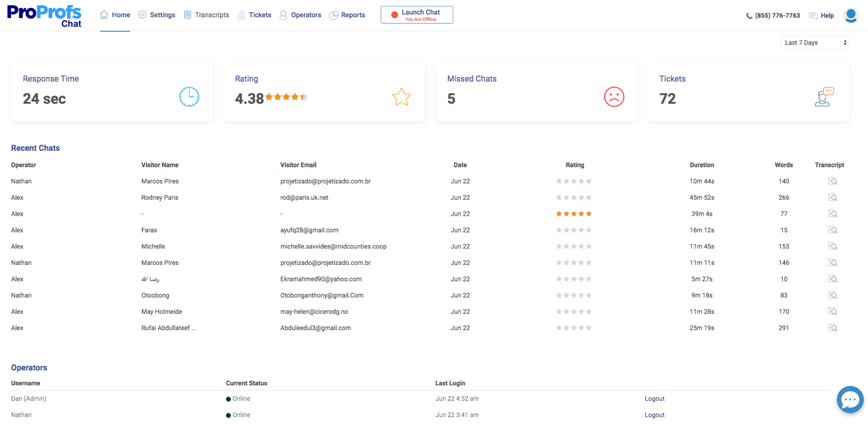The height and width of the screenshot is (425, 868).
Task: Navigate to the Reports section
Action: pyautogui.click(x=347, y=15)
